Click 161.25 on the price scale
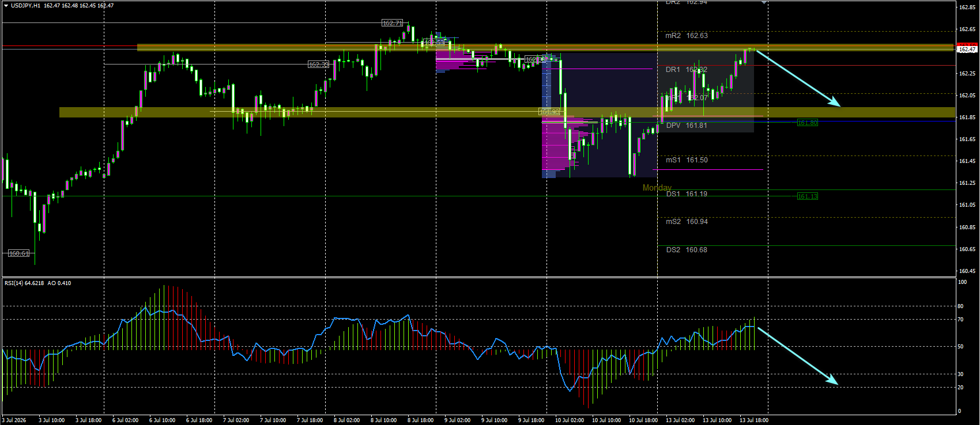This screenshot has width=980, height=425. [967, 183]
